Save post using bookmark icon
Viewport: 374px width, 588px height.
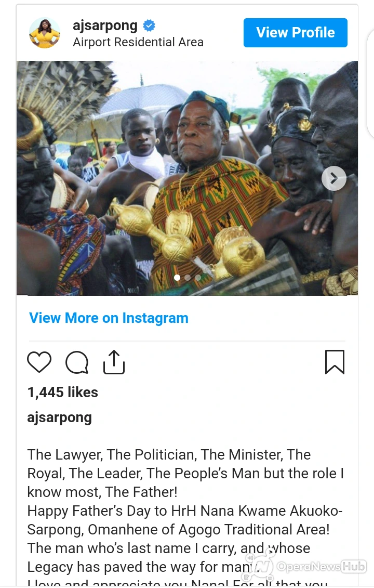pyautogui.click(x=335, y=362)
